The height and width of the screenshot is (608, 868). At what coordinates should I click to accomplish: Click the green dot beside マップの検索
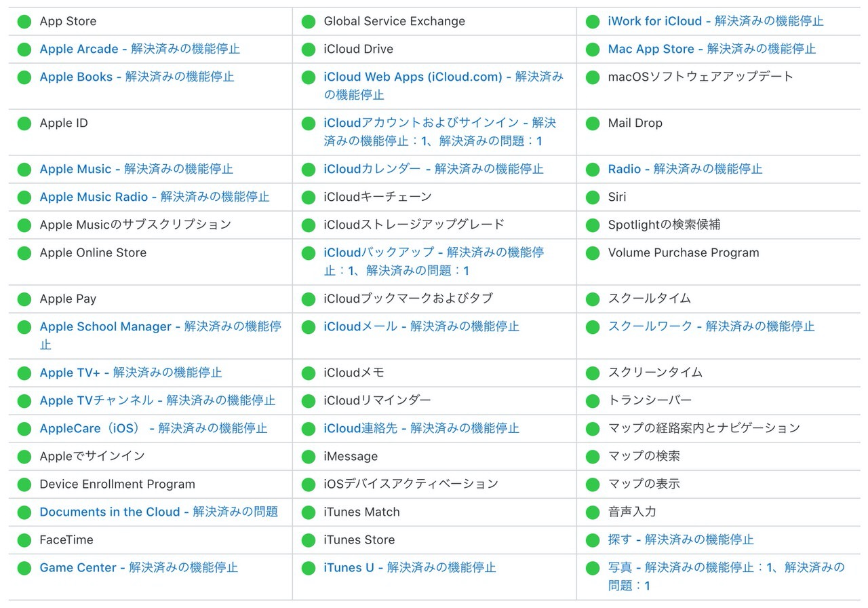pos(593,457)
